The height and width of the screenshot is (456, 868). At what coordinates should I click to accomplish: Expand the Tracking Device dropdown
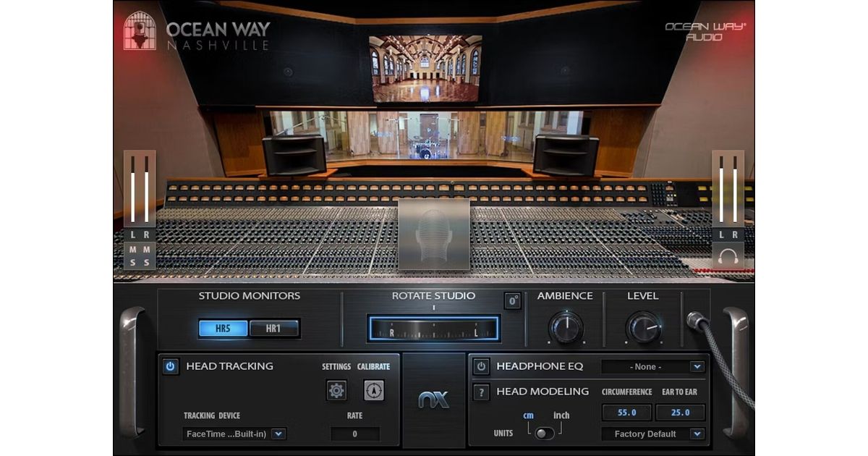pos(234,434)
